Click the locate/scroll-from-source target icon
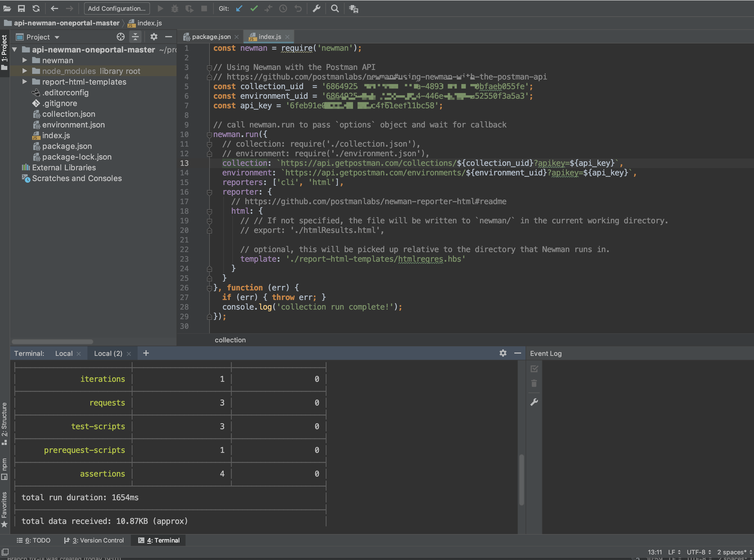 pos(121,37)
